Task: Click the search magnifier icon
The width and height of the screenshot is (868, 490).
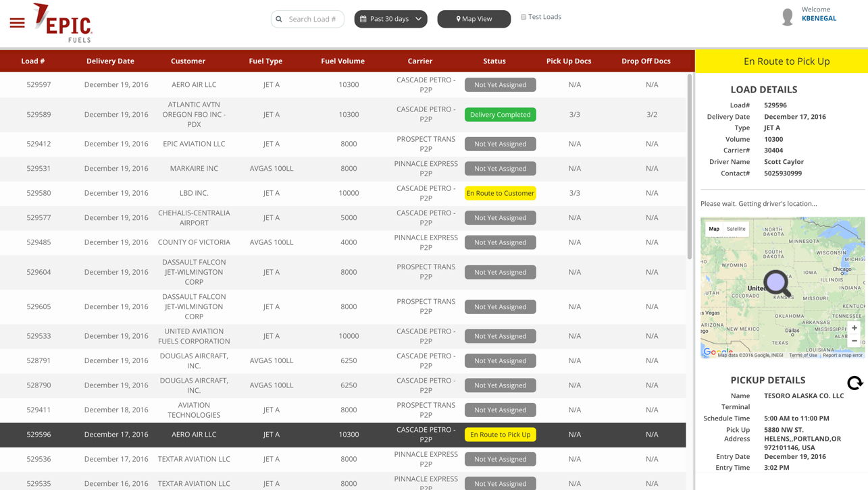Action: coord(279,19)
